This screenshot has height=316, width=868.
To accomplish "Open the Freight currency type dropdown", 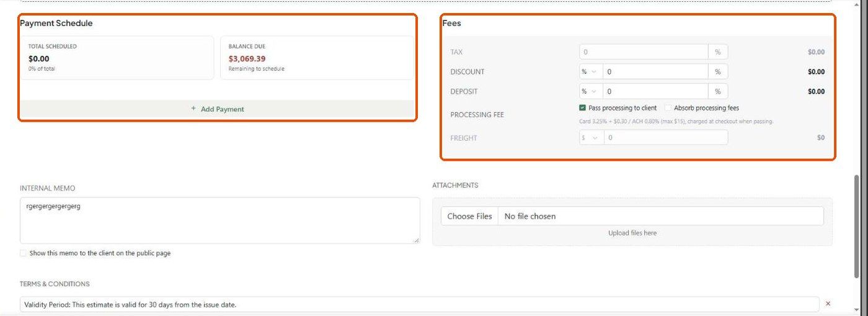I will tap(591, 138).
